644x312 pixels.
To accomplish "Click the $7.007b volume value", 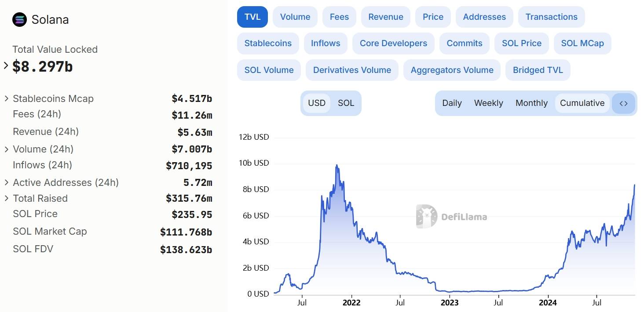I will tap(192, 149).
